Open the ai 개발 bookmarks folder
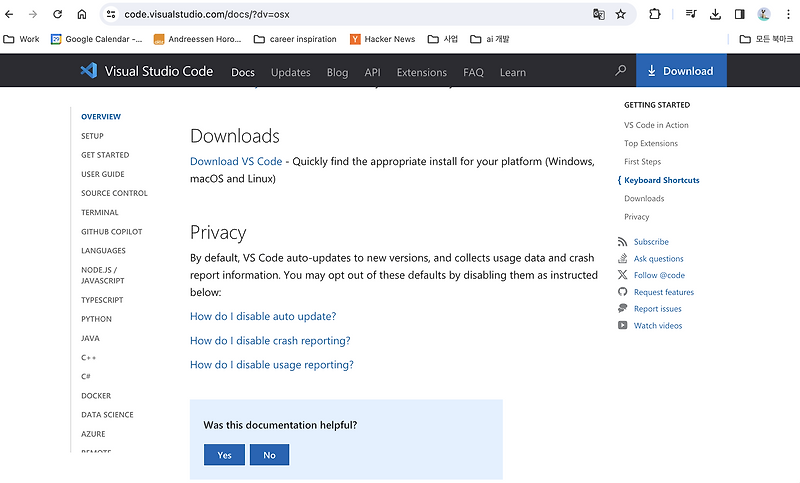Screen dimensions: 800x483 coord(490,39)
